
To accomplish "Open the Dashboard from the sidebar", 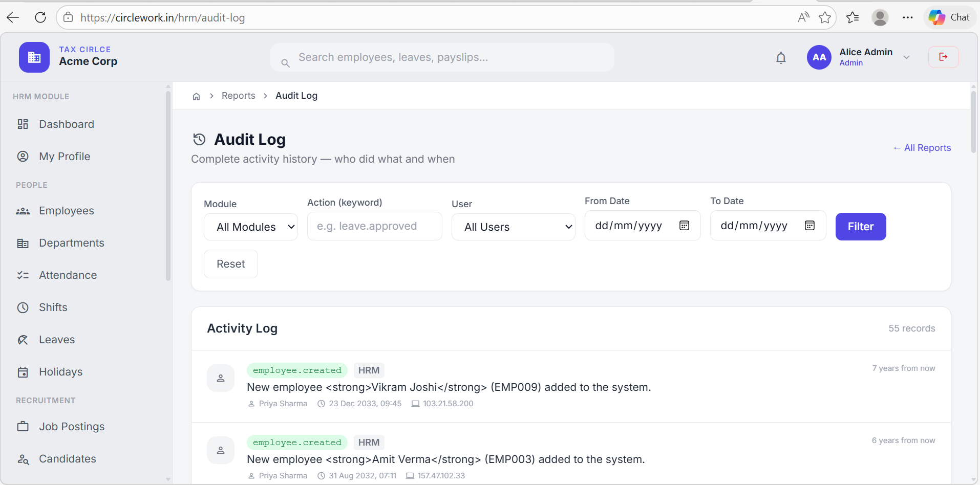I will (x=23, y=124).
